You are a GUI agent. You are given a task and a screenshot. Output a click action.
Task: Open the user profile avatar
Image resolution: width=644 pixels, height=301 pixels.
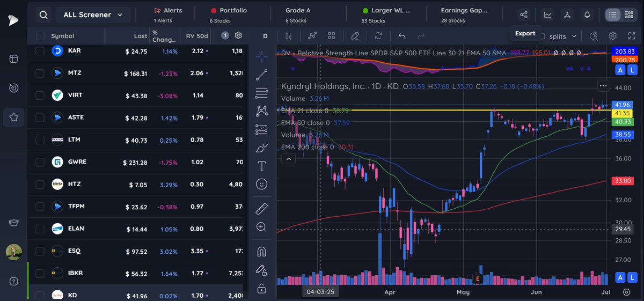pos(13,252)
